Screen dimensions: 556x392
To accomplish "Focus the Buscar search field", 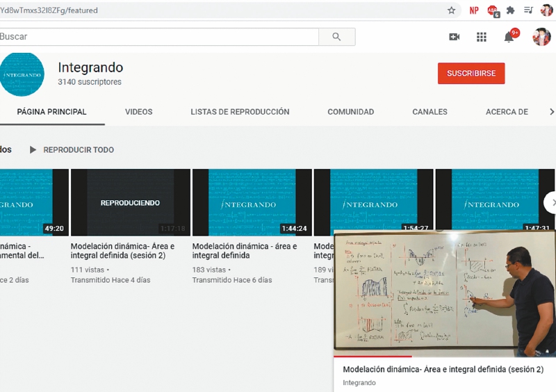I will (159, 37).
